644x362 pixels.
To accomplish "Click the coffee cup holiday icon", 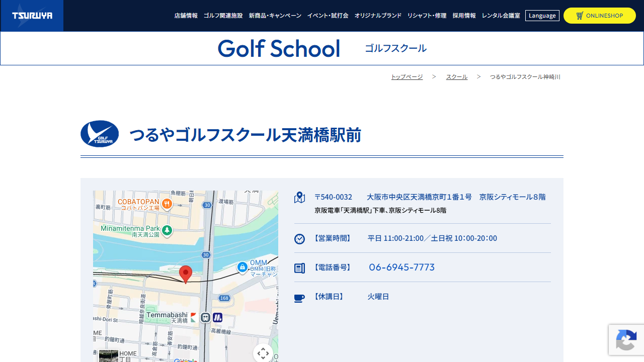I will tap(300, 298).
